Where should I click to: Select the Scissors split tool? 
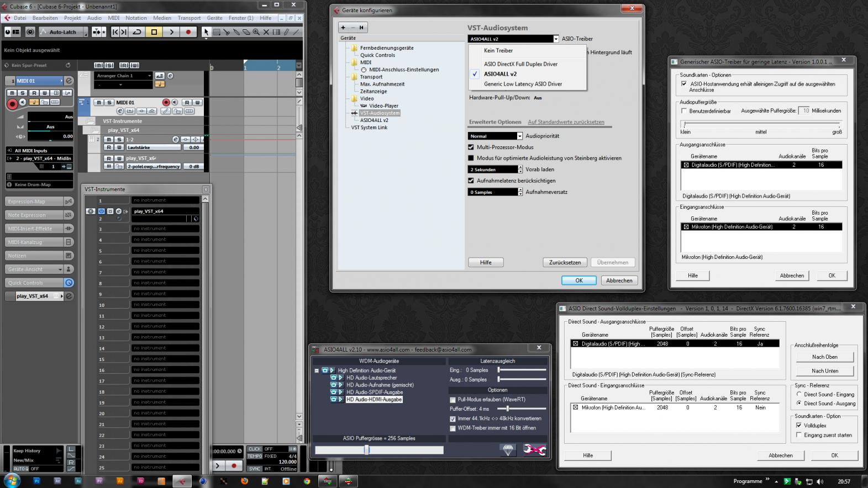tap(227, 32)
